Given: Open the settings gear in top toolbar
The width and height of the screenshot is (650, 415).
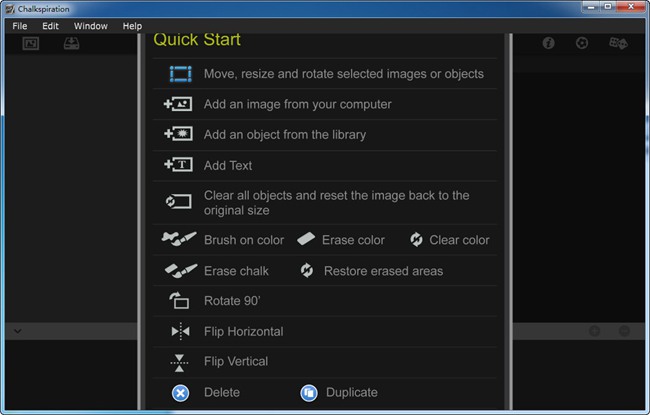Looking at the screenshot, I should (x=582, y=44).
